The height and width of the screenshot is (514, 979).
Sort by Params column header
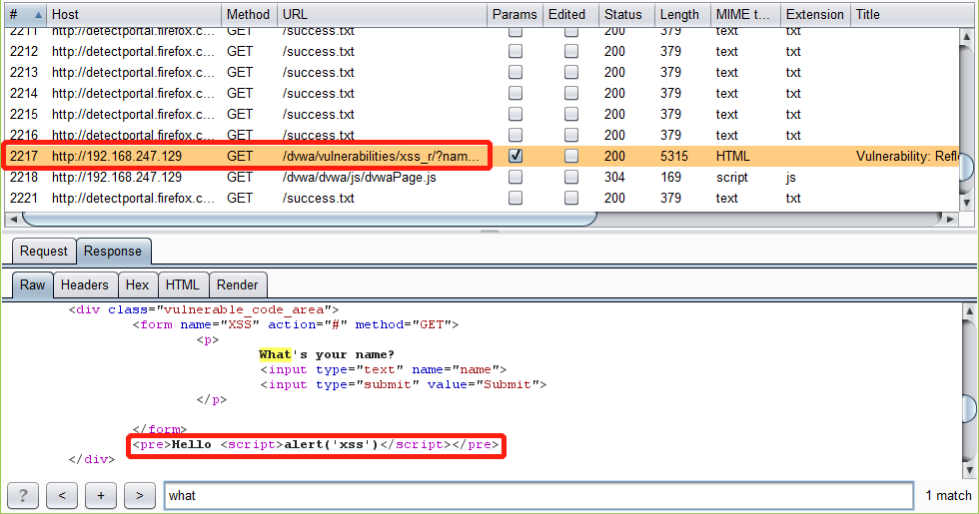(515, 14)
